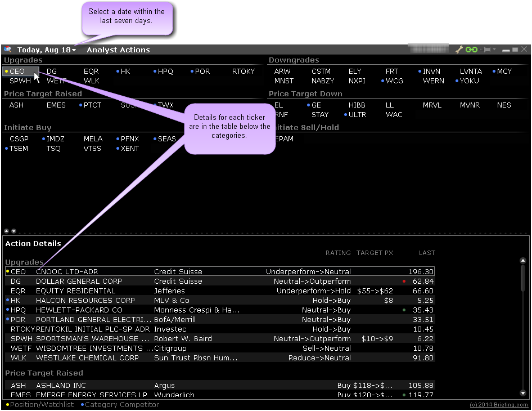
Task: Select ARW ticker under Downgrades
Action: (x=282, y=72)
